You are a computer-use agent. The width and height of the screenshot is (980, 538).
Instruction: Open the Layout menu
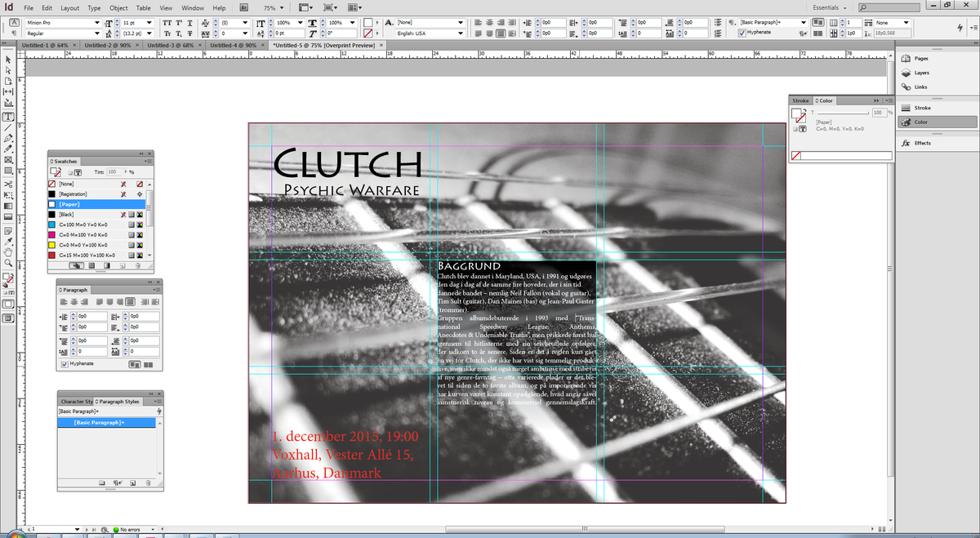pyautogui.click(x=69, y=7)
